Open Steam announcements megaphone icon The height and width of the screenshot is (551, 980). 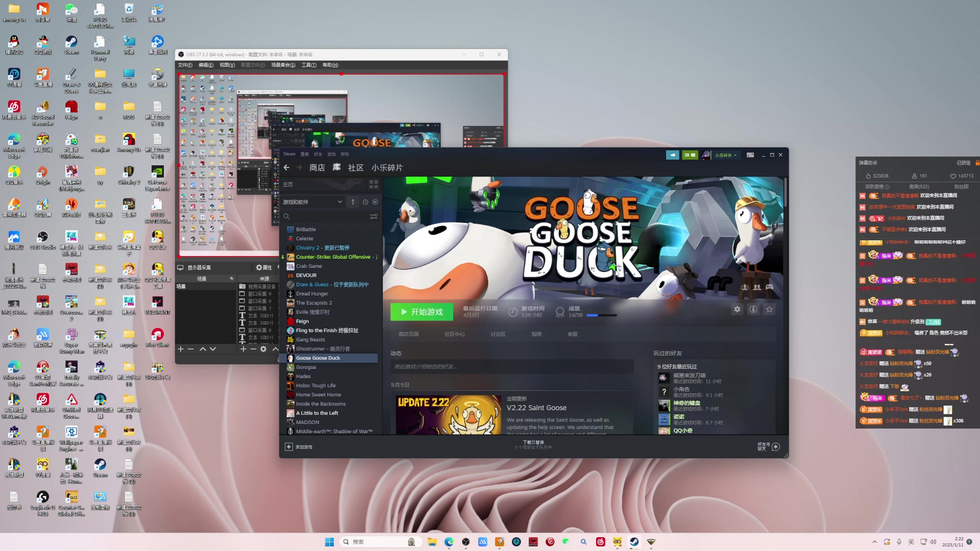pos(672,155)
